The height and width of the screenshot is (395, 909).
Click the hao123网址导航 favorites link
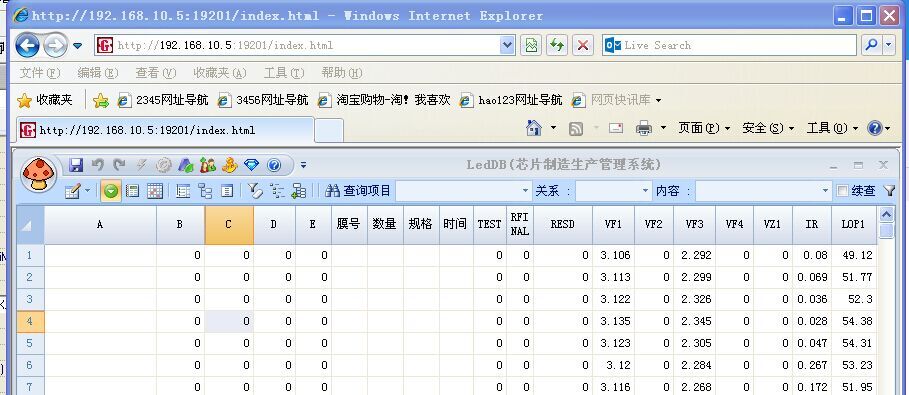point(511,100)
